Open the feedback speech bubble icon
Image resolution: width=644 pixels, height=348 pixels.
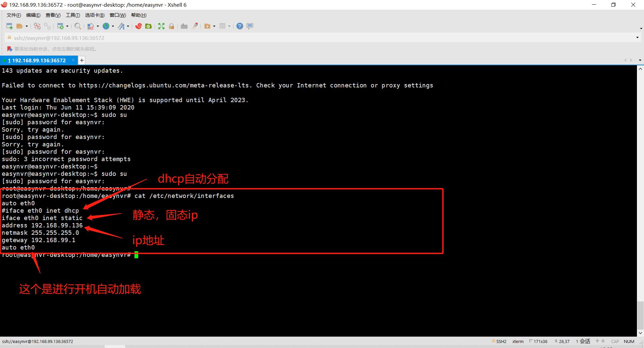250,26
